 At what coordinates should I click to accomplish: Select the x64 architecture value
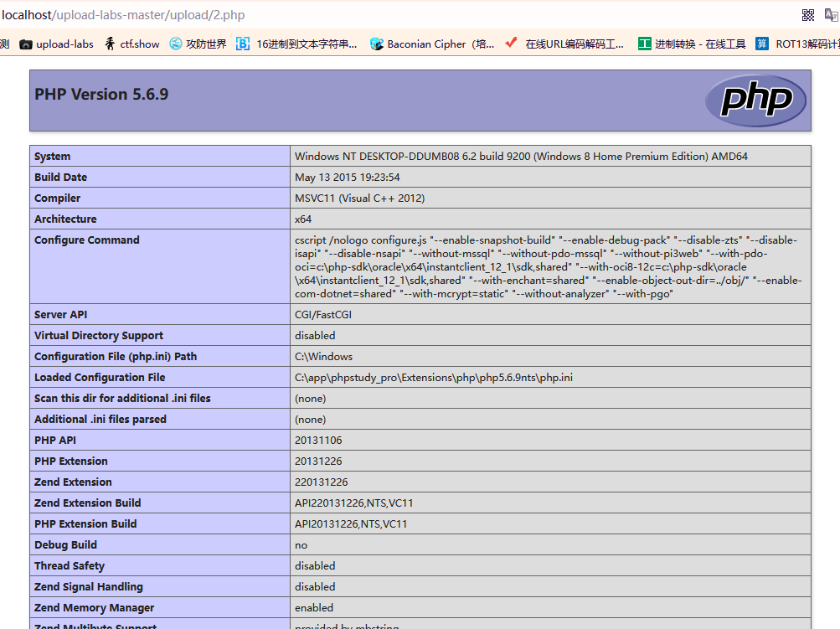coord(302,219)
